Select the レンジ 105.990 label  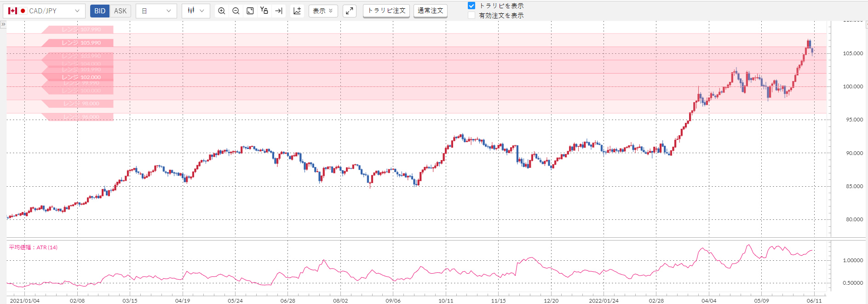coord(77,43)
